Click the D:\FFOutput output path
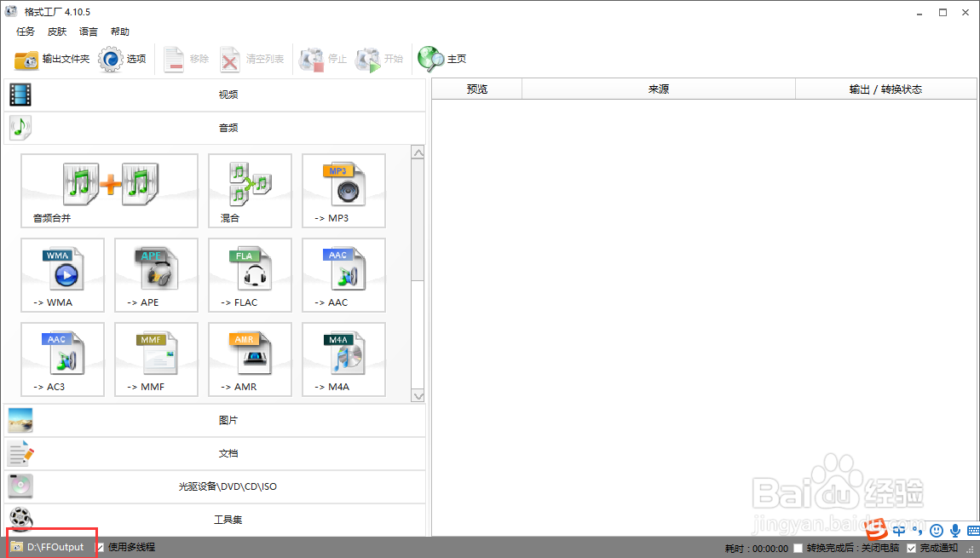The width and height of the screenshot is (980, 558). [55, 548]
